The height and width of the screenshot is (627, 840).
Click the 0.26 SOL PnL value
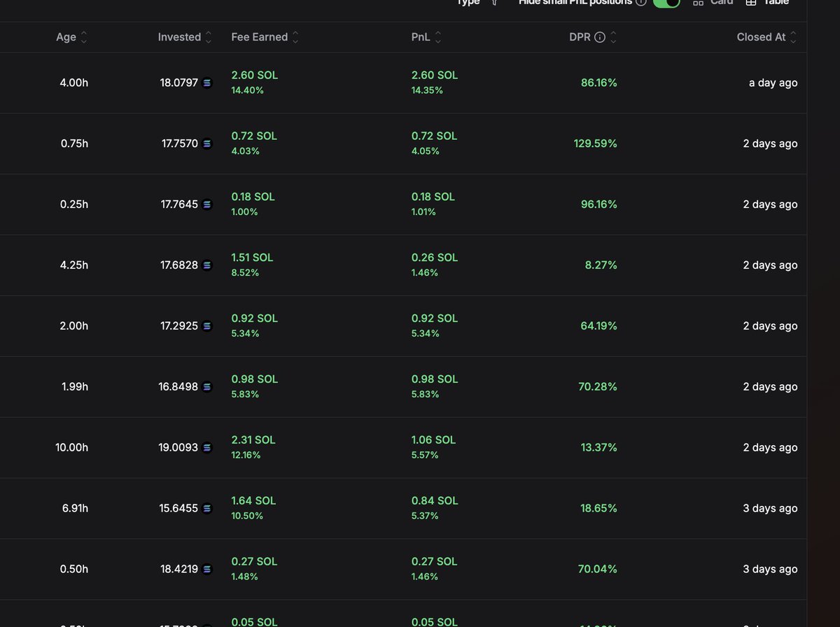point(435,258)
